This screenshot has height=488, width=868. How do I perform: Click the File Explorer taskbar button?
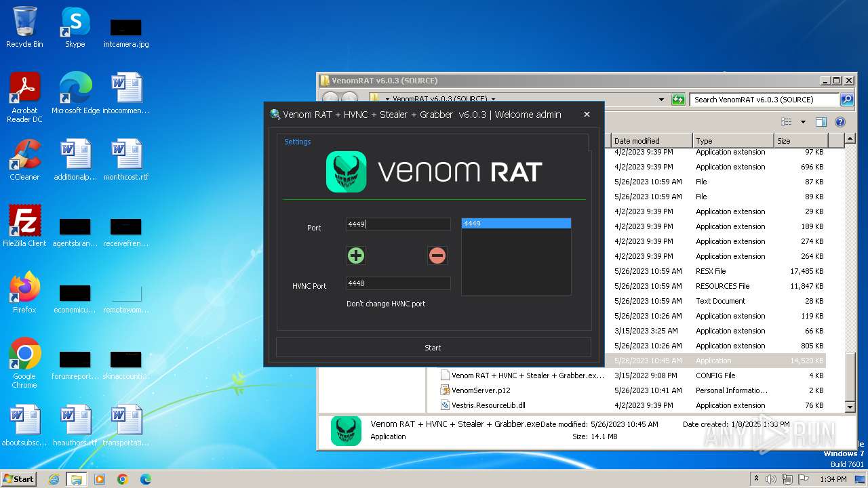tap(77, 479)
